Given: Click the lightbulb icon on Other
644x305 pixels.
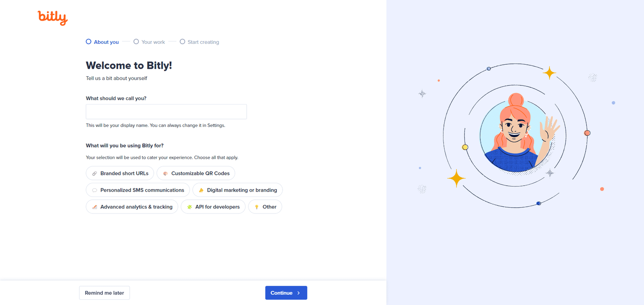Looking at the screenshot, I should click(257, 207).
